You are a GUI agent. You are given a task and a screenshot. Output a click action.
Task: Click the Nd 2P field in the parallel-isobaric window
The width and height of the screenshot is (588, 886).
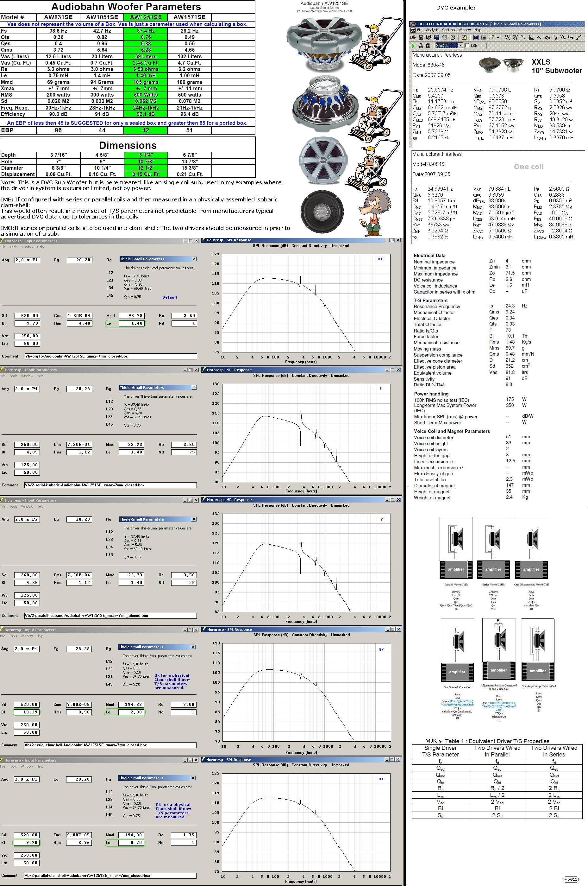tap(184, 583)
